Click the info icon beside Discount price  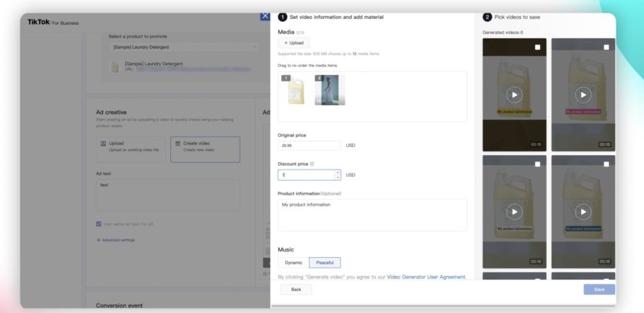click(312, 163)
